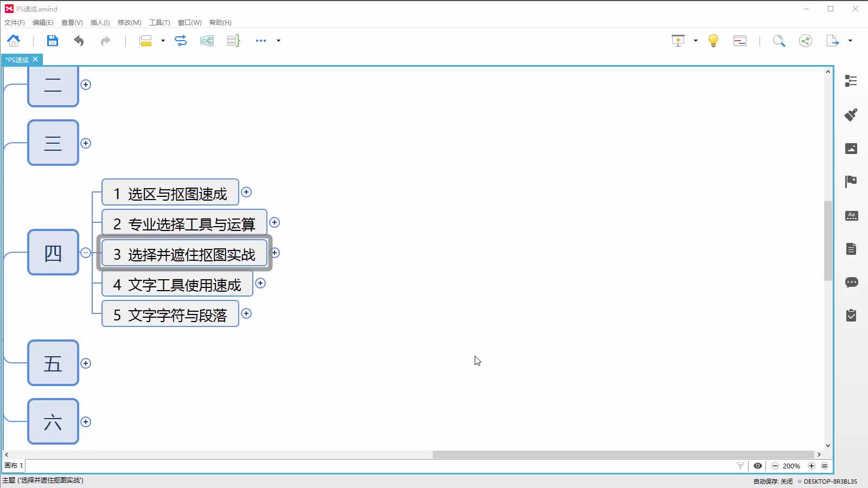Expand the toolbar overflow dropdown arrow
The width and height of the screenshot is (868, 488).
[x=278, y=41]
